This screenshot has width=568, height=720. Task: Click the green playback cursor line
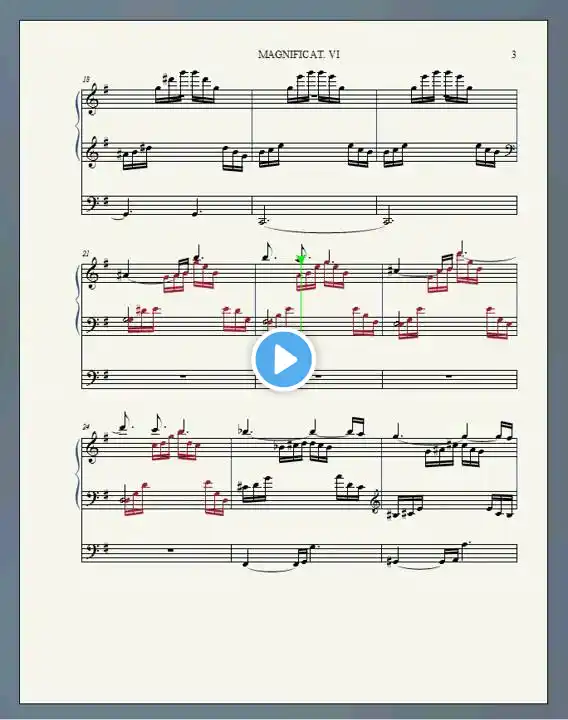[x=301, y=294]
